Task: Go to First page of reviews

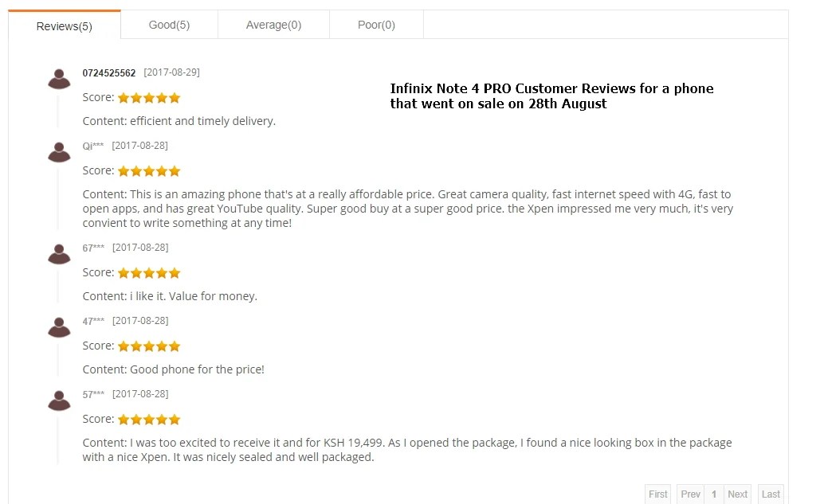Action: (x=658, y=494)
